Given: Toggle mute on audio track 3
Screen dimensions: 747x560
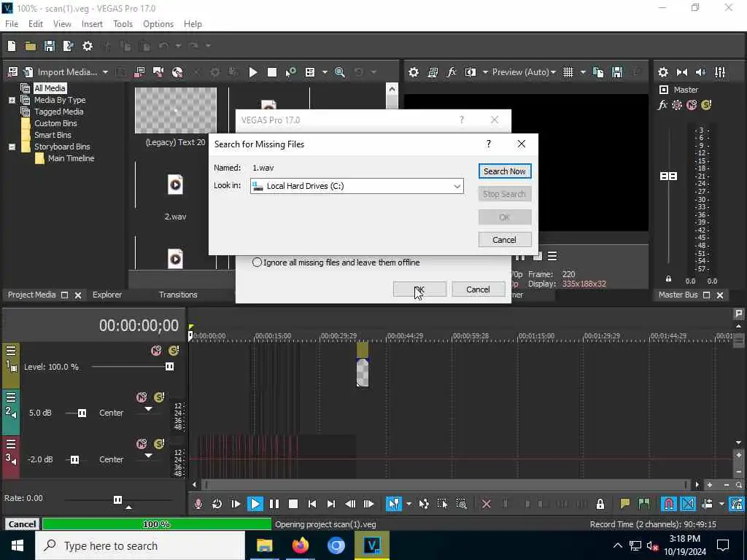Looking at the screenshot, I should tap(142, 444).
